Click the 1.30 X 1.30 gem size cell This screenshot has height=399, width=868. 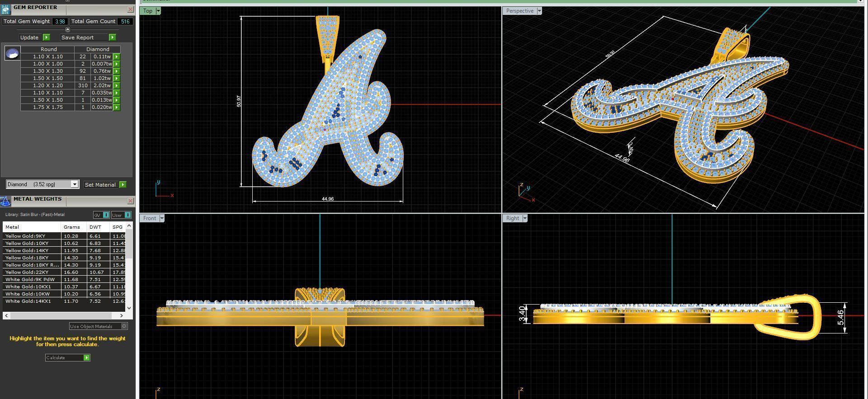point(47,71)
